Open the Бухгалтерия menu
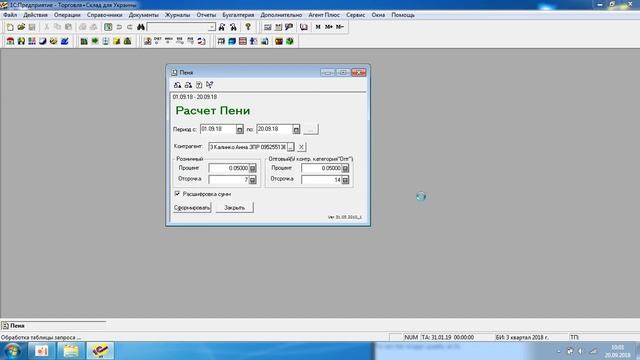 238,15
